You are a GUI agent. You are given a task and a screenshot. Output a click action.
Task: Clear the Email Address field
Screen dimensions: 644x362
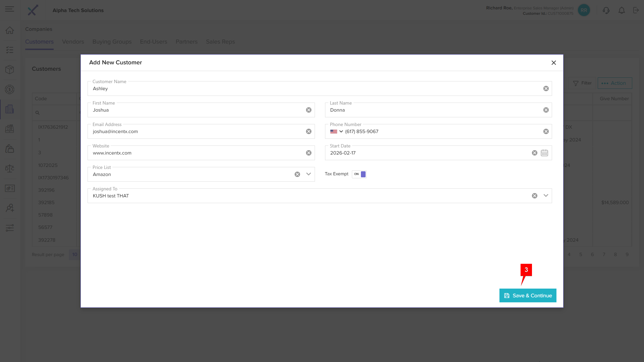(309, 131)
